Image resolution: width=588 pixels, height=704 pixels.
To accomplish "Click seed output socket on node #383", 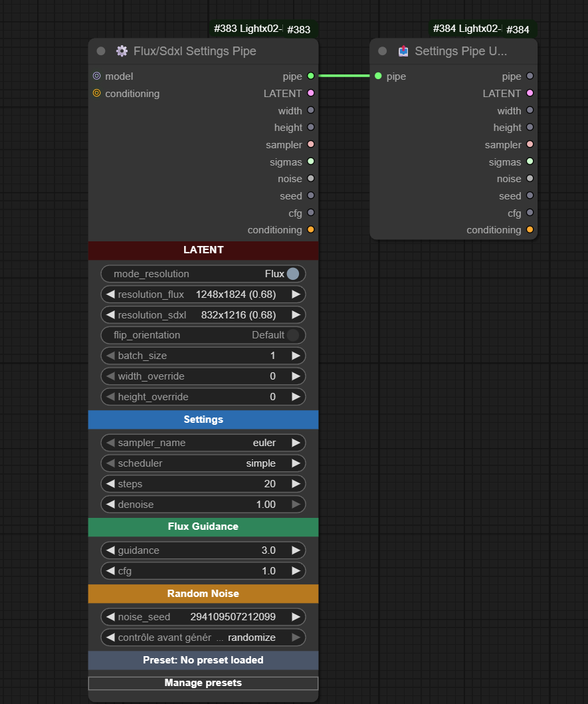I will (310, 195).
